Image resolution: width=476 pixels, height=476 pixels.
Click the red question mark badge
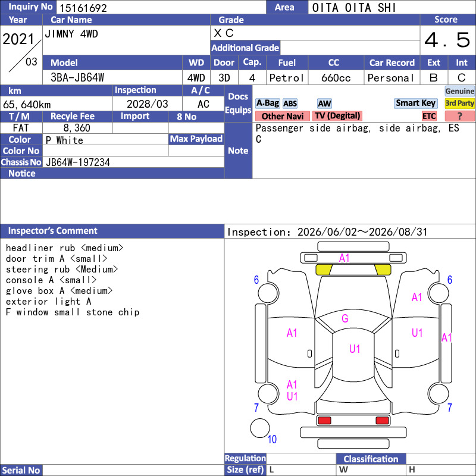459,116
